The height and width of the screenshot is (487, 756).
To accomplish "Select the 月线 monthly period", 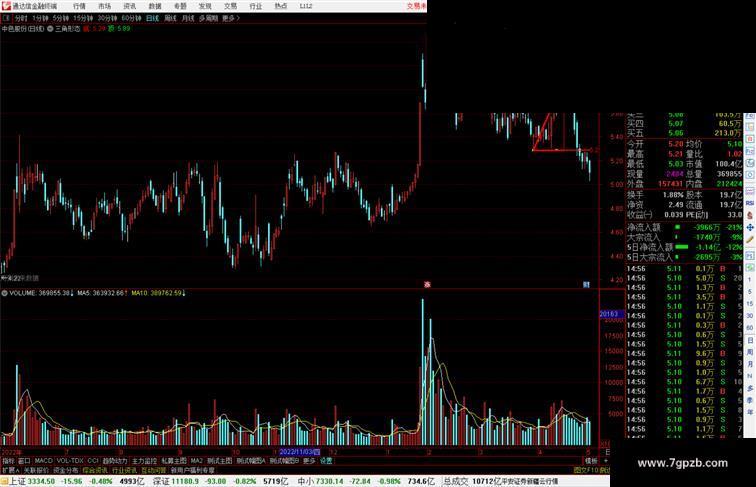I will click(188, 18).
